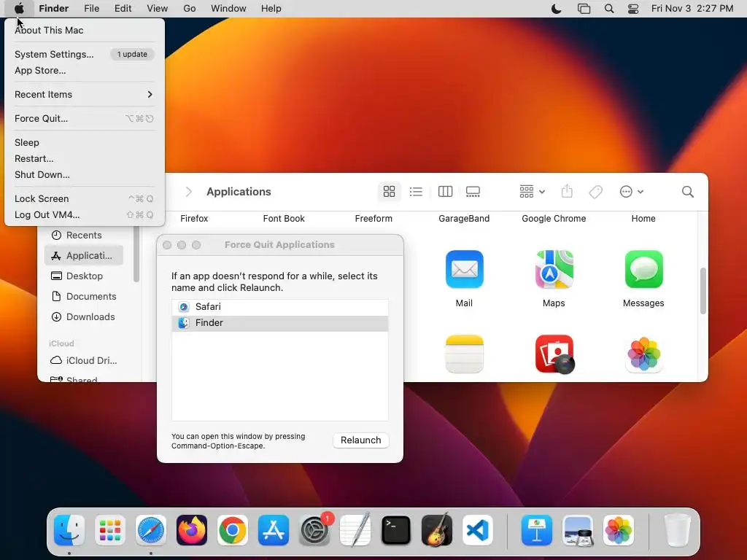Image resolution: width=747 pixels, height=560 pixels.
Task: Open Spotlight search in menu bar
Action: pyautogui.click(x=609, y=9)
